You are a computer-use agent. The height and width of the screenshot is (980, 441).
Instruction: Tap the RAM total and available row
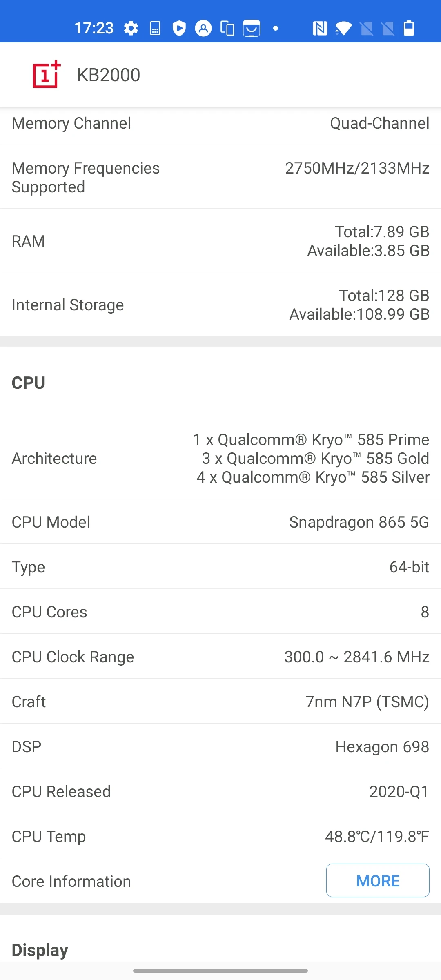(220, 241)
